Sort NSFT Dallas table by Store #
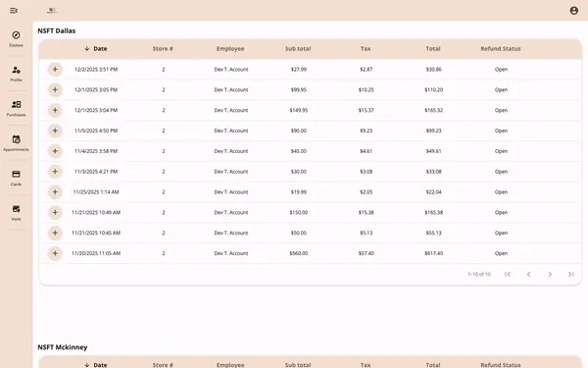 [163, 48]
